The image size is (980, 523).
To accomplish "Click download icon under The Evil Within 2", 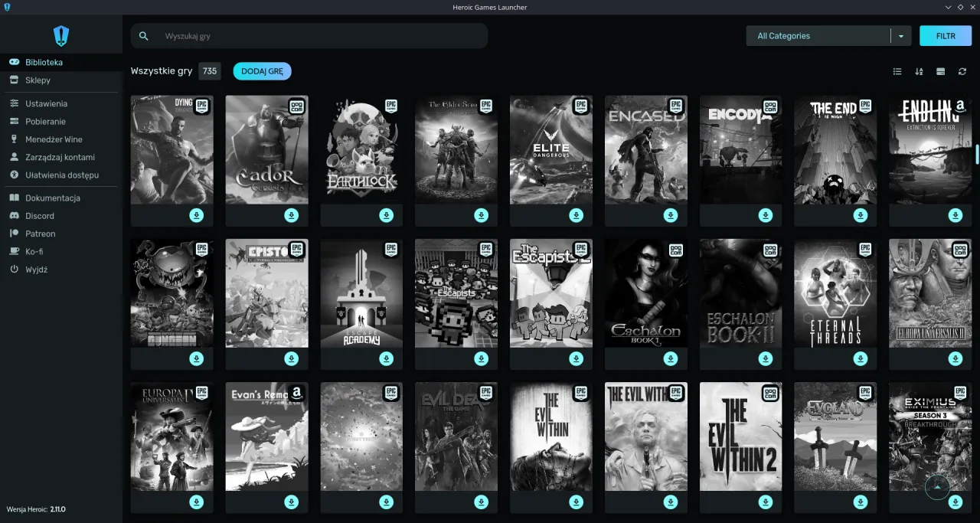I will (x=766, y=502).
